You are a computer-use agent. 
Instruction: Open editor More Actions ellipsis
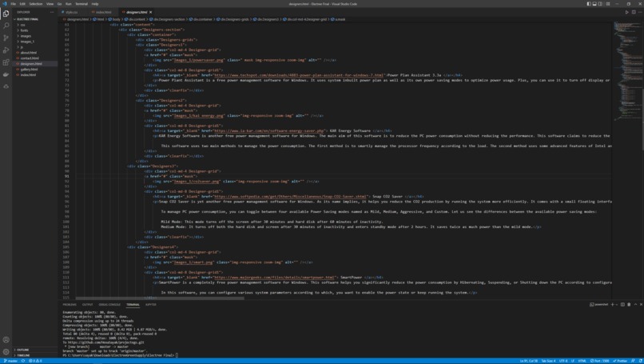[640, 12]
